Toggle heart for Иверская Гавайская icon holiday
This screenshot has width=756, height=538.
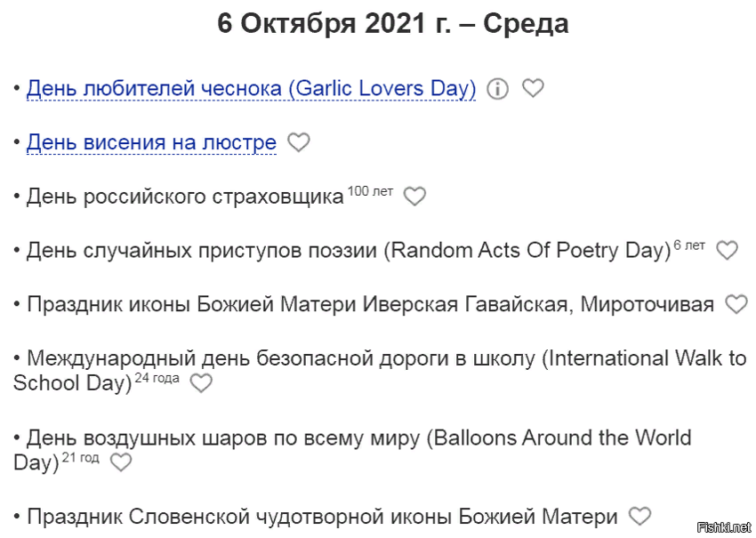[736, 305]
